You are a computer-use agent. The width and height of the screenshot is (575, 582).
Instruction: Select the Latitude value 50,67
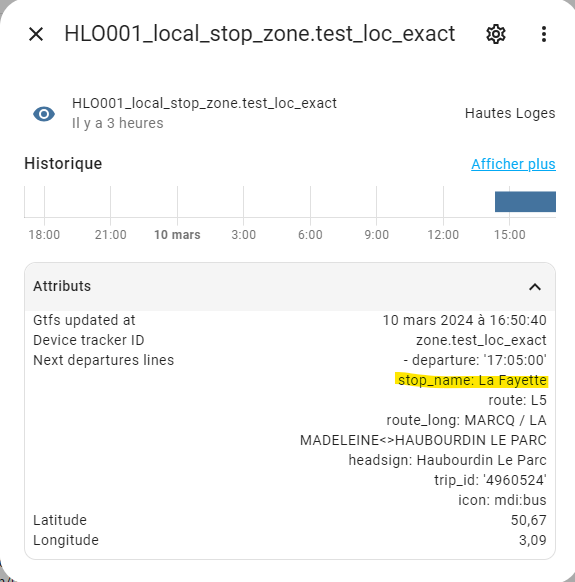pyautogui.click(x=529, y=520)
